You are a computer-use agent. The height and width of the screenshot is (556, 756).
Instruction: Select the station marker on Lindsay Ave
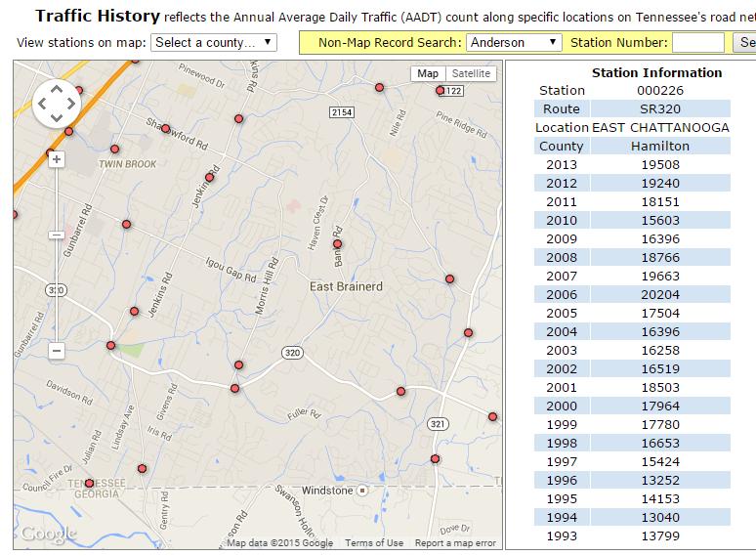(142, 469)
